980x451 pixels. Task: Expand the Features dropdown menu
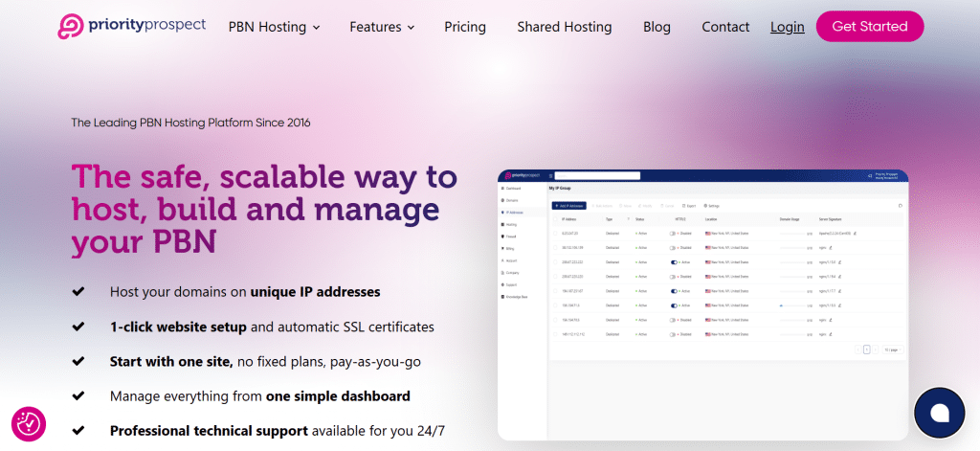click(382, 27)
